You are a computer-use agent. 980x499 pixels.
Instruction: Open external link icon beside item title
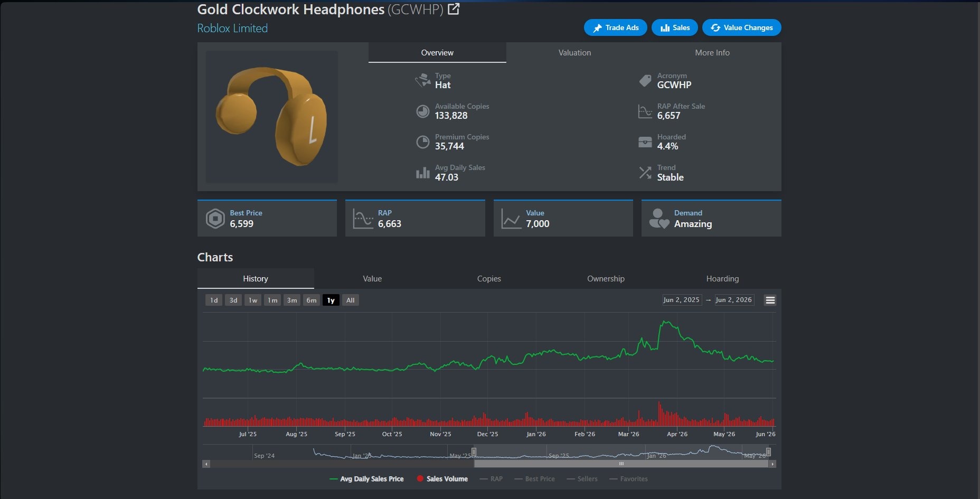[x=454, y=9]
